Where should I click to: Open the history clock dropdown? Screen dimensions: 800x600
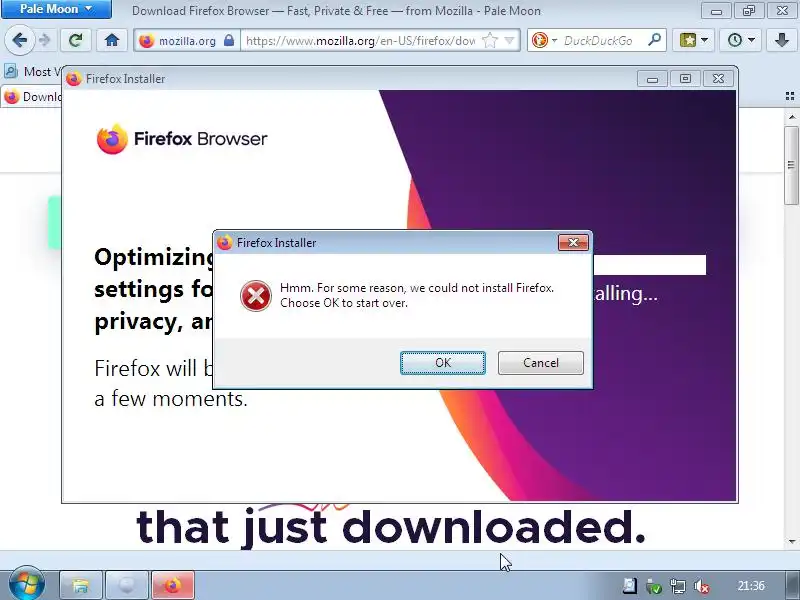point(741,40)
